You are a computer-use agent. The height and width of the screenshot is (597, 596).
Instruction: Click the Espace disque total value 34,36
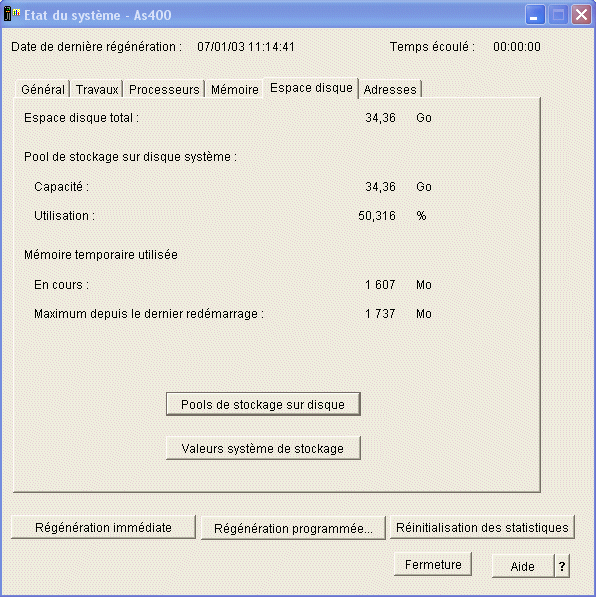tap(380, 118)
